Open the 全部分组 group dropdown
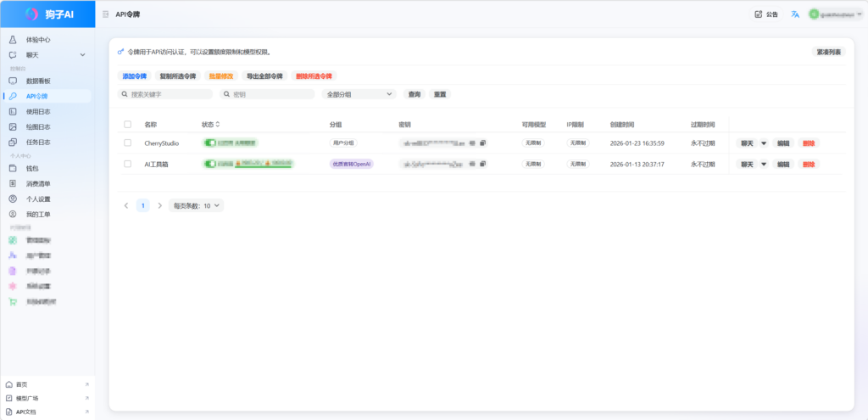The width and height of the screenshot is (868, 420). pos(359,94)
